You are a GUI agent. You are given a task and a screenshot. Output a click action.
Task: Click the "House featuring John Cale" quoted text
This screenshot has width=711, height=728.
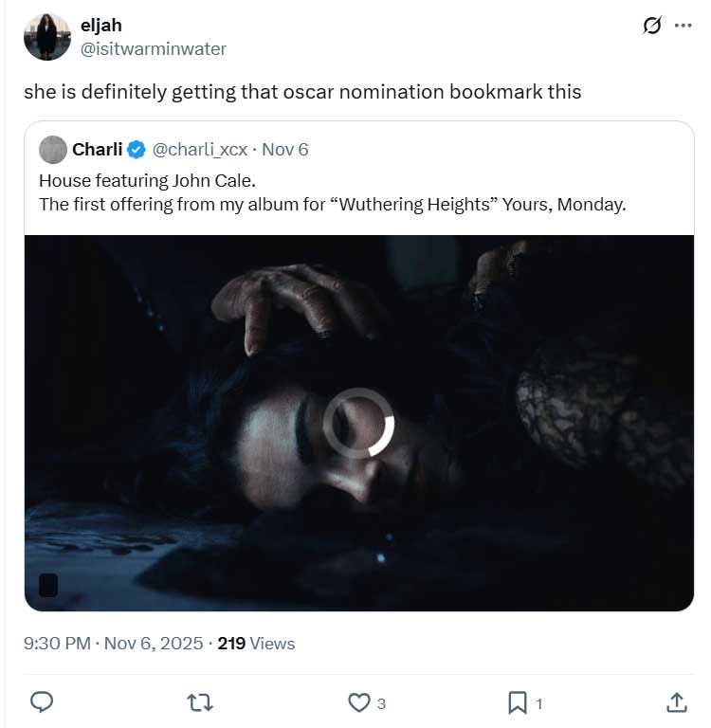pyautogui.click(x=148, y=180)
